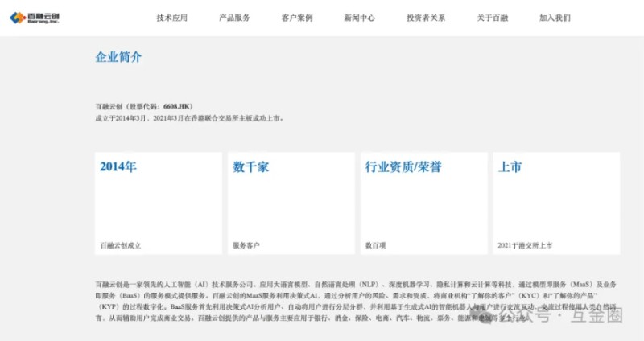644x341 pixels.
Task: Open the 新闻中心 navigation item
Action: point(359,18)
